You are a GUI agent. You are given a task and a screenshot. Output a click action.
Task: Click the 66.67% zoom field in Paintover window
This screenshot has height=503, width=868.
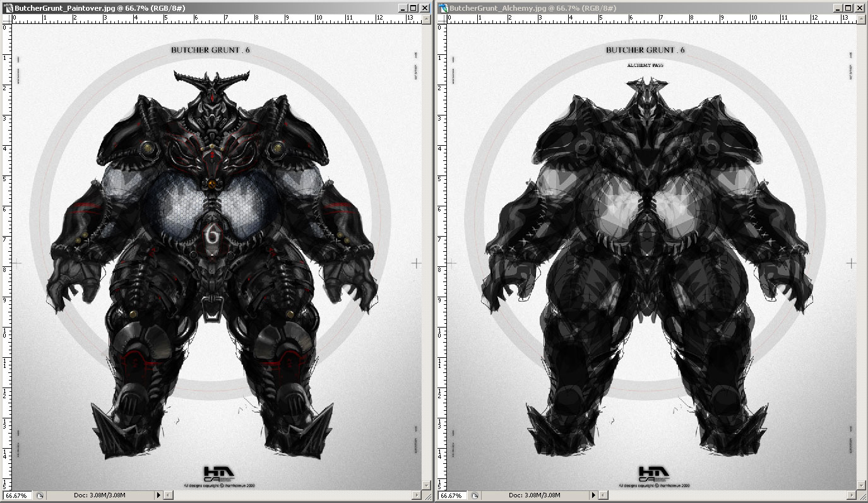point(17,495)
